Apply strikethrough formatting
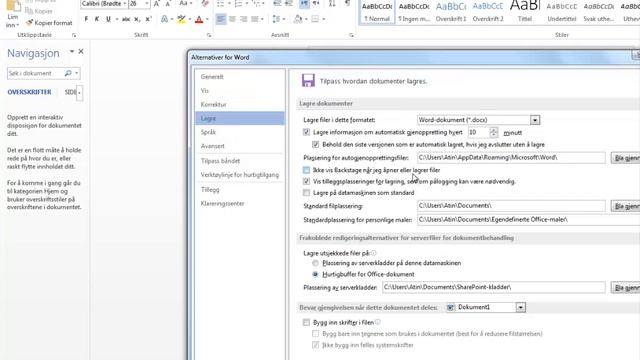 tap(126, 19)
